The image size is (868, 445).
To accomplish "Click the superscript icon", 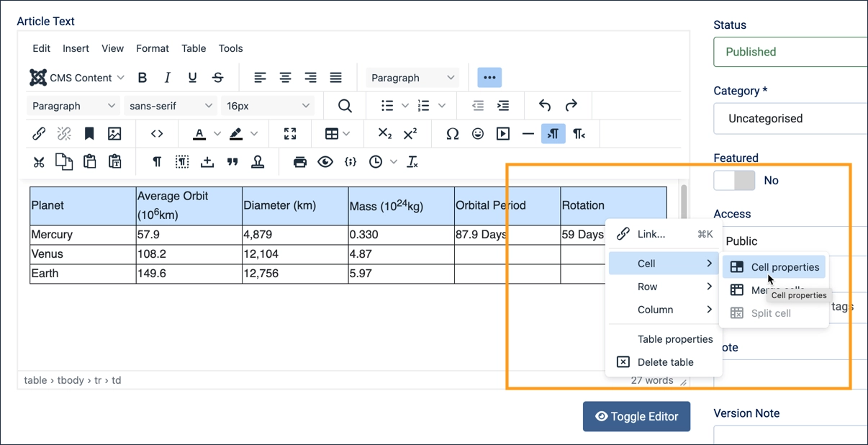I will click(x=410, y=133).
